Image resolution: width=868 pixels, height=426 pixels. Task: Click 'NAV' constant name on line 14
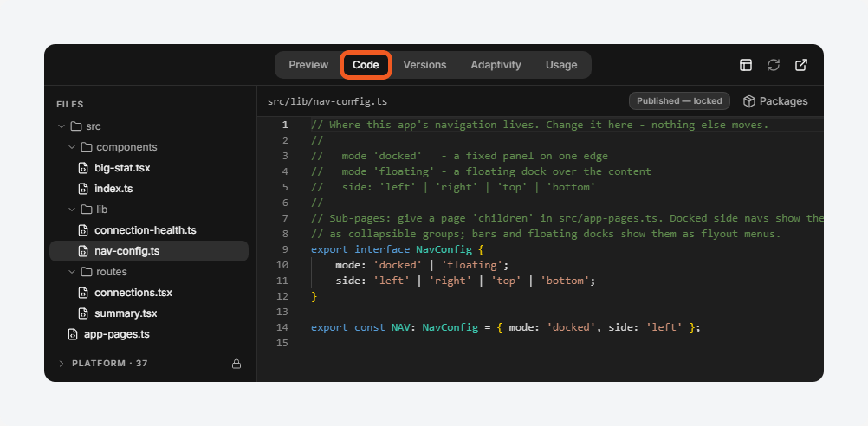pyautogui.click(x=401, y=327)
